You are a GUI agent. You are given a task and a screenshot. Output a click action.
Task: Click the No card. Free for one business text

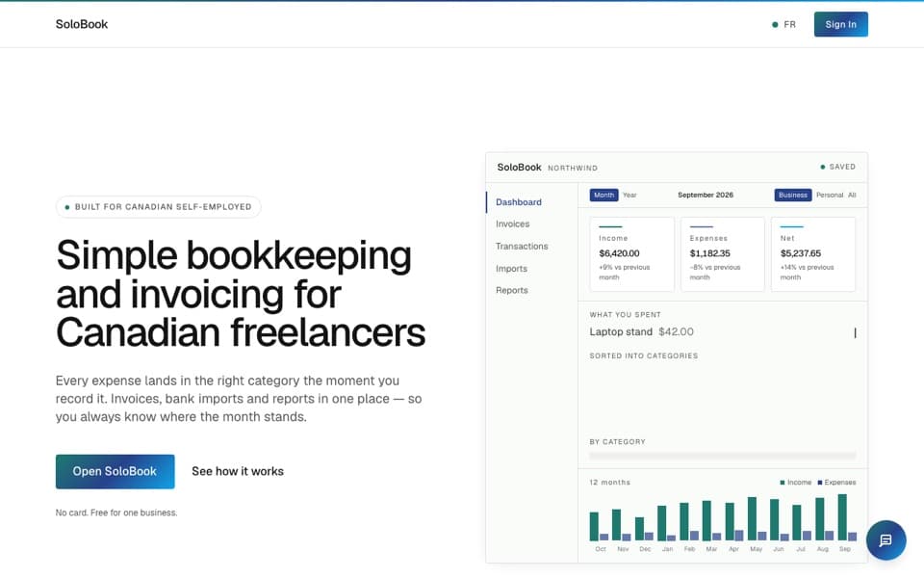click(x=116, y=512)
